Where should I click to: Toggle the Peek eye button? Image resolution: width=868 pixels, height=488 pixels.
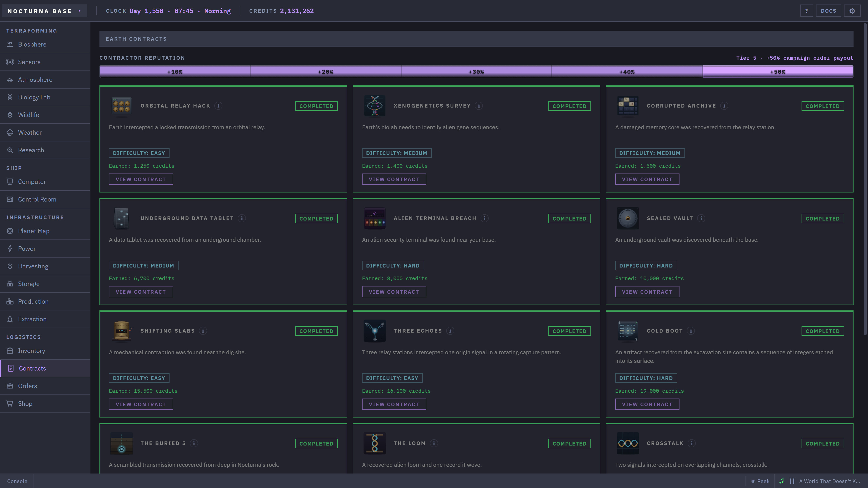[x=760, y=481]
